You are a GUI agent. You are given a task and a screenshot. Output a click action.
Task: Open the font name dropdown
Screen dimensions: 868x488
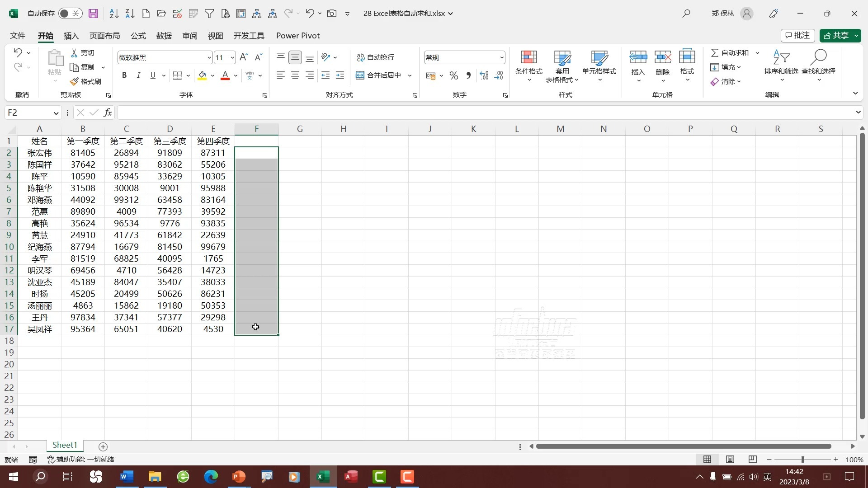click(209, 58)
